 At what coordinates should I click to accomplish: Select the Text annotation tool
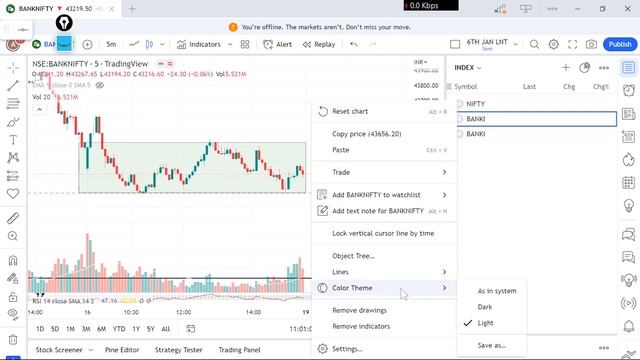pos(13,140)
